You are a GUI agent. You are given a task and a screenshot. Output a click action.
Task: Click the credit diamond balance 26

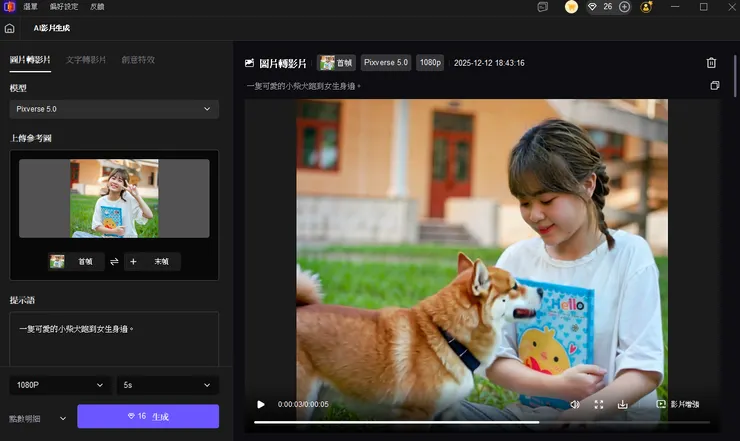(600, 7)
